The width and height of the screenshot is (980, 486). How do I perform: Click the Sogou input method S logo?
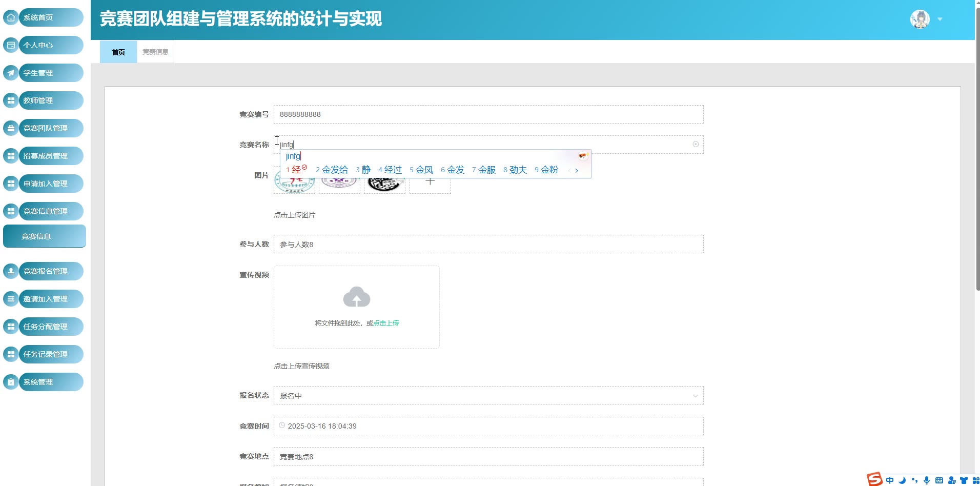coord(874,479)
